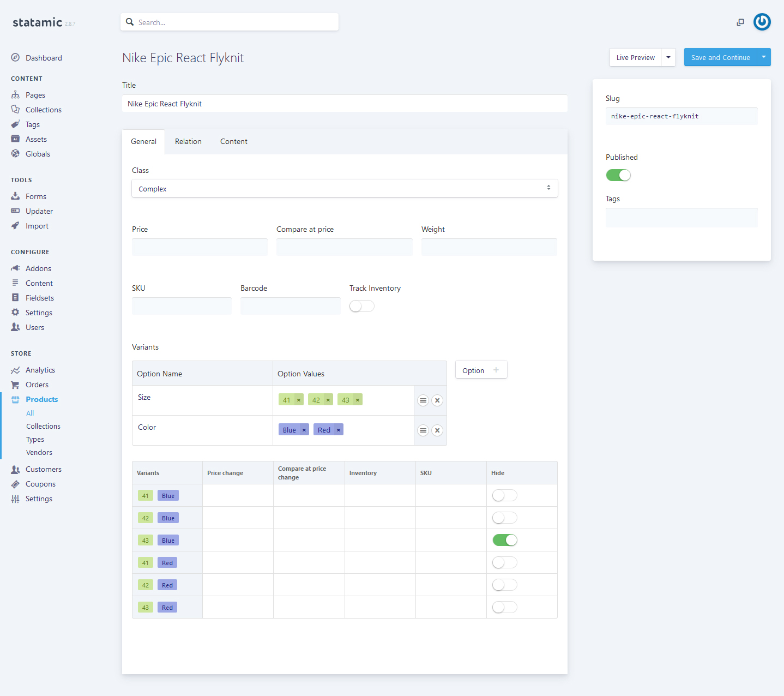Click the Import rocket icon

pyautogui.click(x=15, y=226)
